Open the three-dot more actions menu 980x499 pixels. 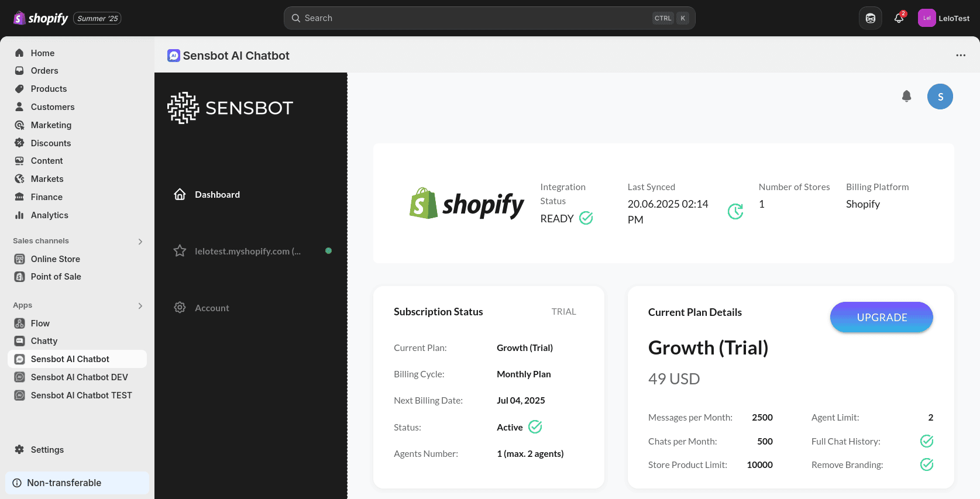[960, 56]
